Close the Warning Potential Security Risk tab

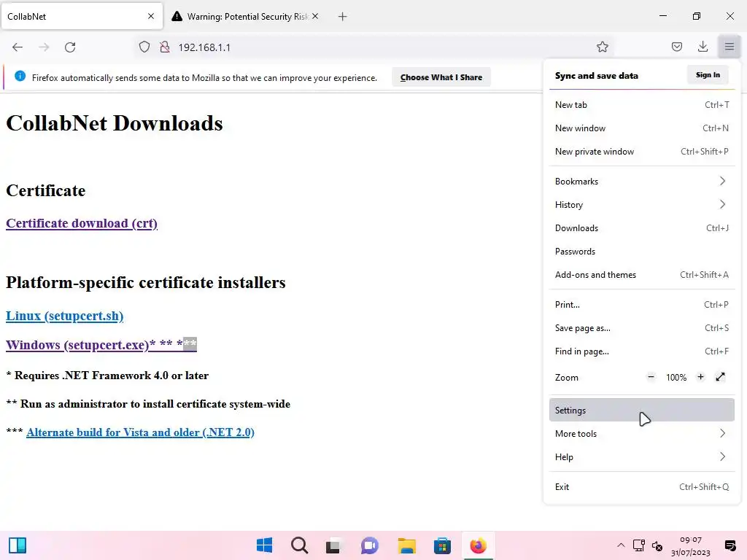click(315, 16)
